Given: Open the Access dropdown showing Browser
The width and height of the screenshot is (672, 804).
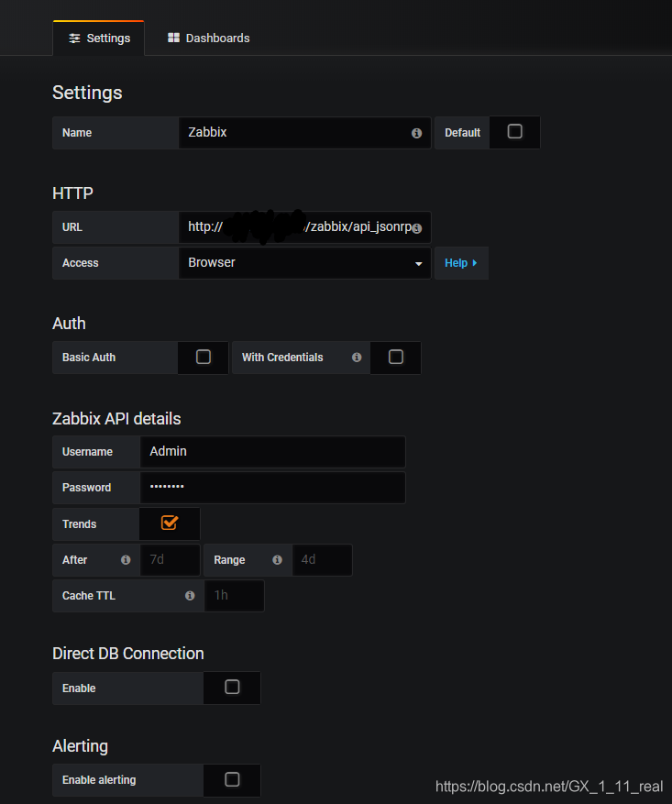Looking at the screenshot, I should click(x=305, y=263).
